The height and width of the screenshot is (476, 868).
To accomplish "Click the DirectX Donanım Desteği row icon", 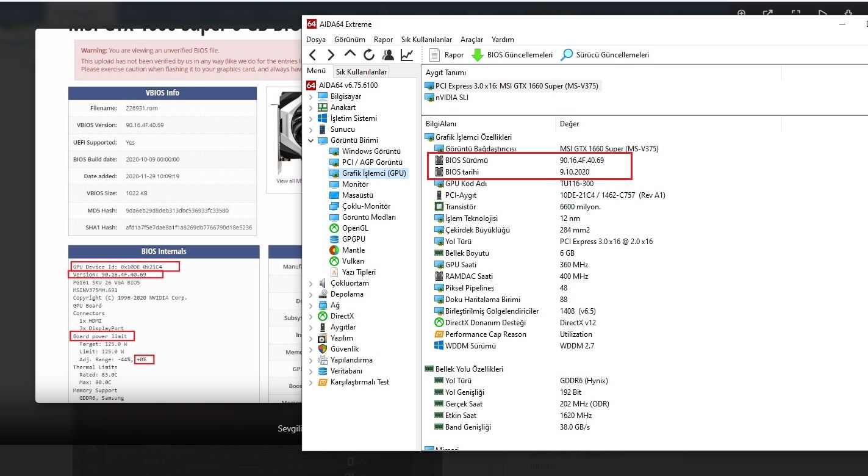I will coord(439,323).
